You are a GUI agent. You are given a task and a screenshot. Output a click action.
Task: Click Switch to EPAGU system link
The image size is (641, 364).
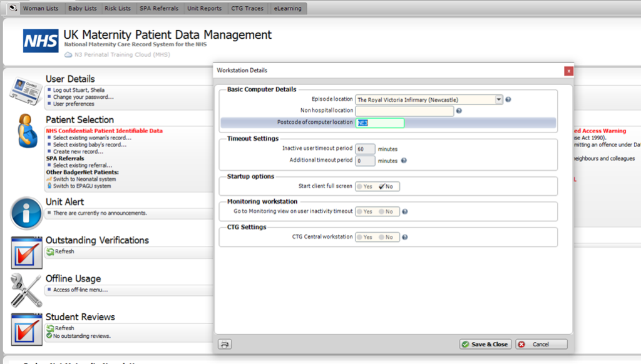(x=82, y=186)
